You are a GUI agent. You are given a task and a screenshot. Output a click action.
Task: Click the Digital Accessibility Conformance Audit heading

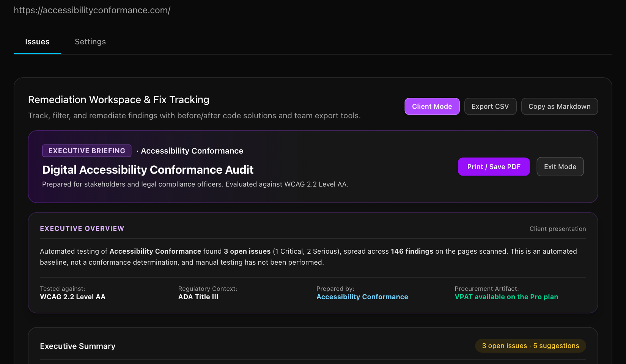[x=148, y=170]
